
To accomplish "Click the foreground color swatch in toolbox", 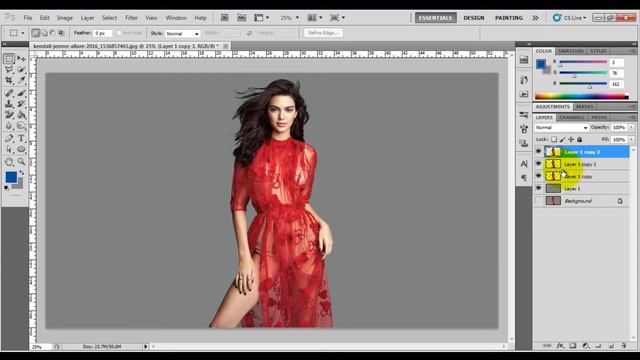I will coord(11,177).
